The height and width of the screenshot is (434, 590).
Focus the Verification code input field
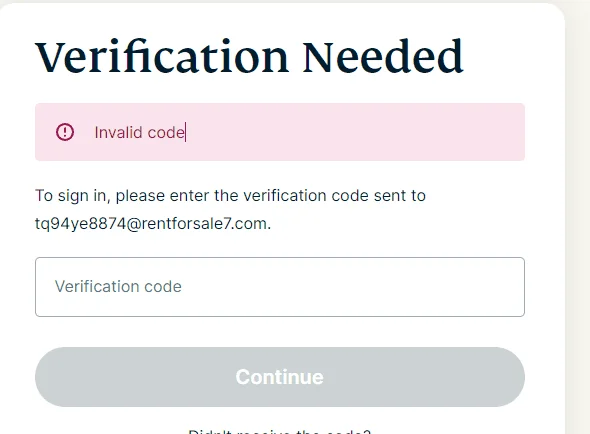coord(280,287)
